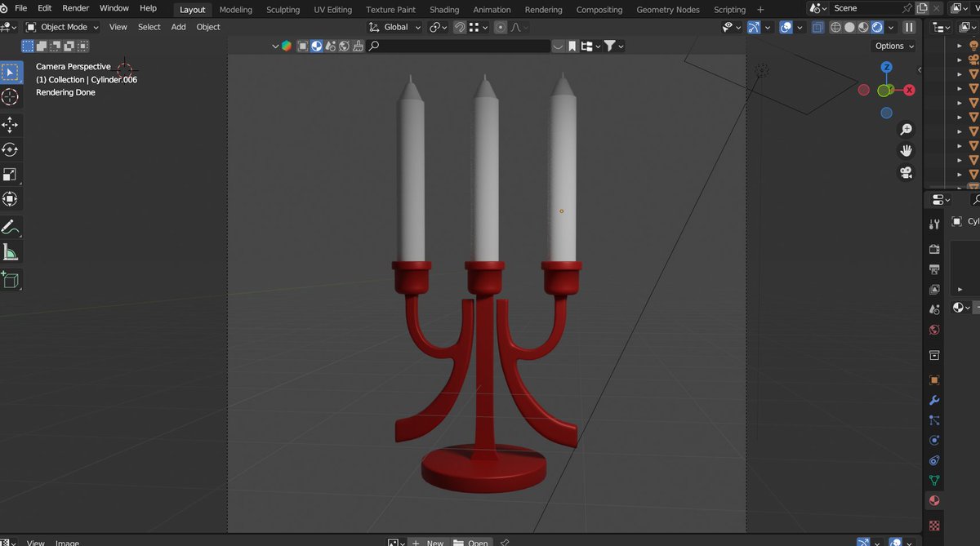Viewport: 980px width, 546px height.
Task: Choose the Move tool
Action: pyautogui.click(x=11, y=125)
